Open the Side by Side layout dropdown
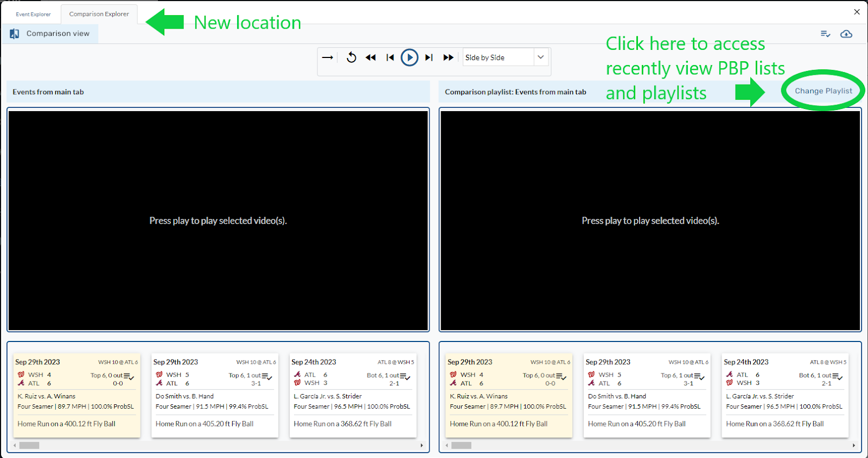The width and height of the screenshot is (868, 458). coord(498,57)
